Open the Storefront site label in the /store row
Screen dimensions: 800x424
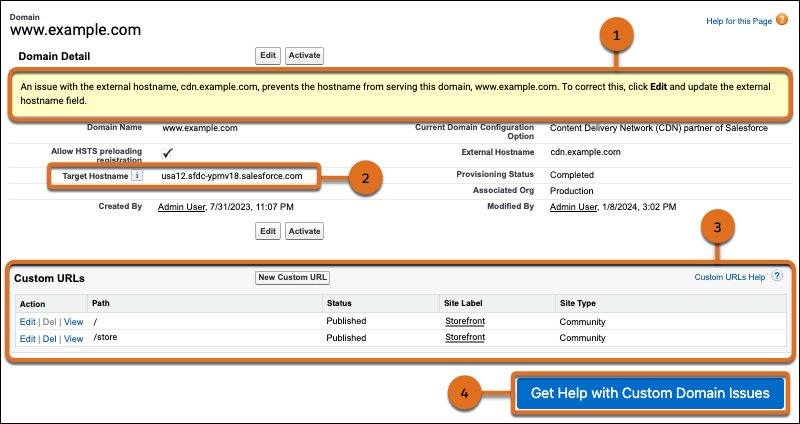[464, 339]
